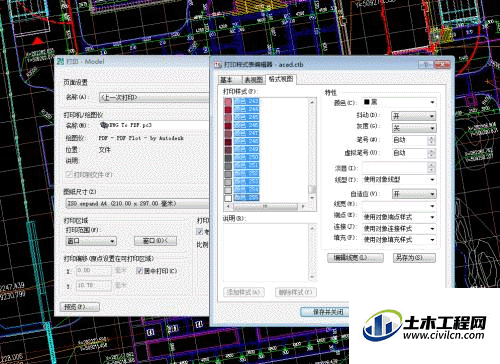Select plot style 颜色 245
The height and width of the screenshot is (364, 500).
click(246, 117)
